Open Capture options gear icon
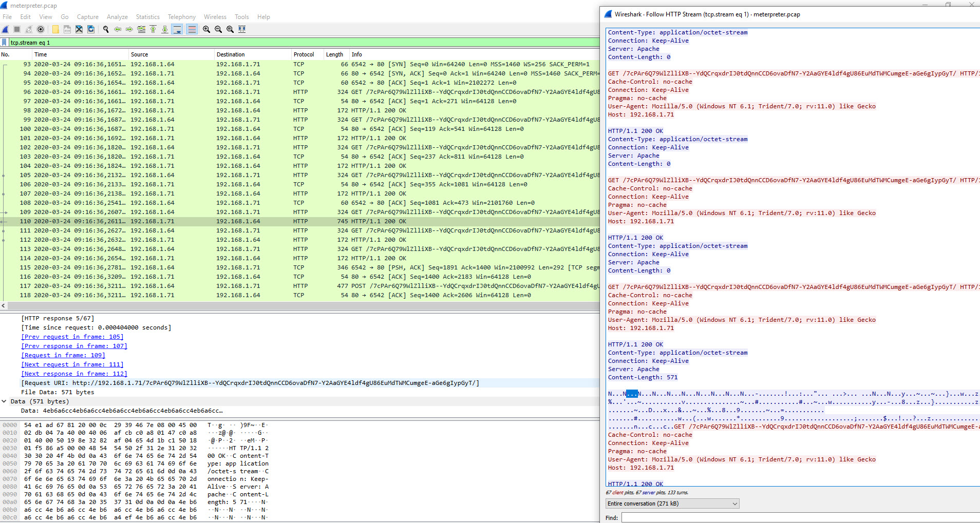 pos(41,29)
